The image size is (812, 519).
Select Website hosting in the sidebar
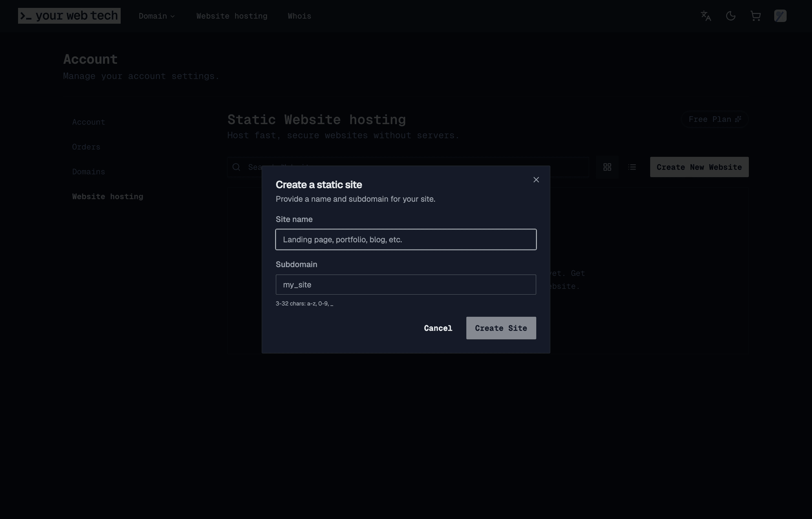coord(108,196)
